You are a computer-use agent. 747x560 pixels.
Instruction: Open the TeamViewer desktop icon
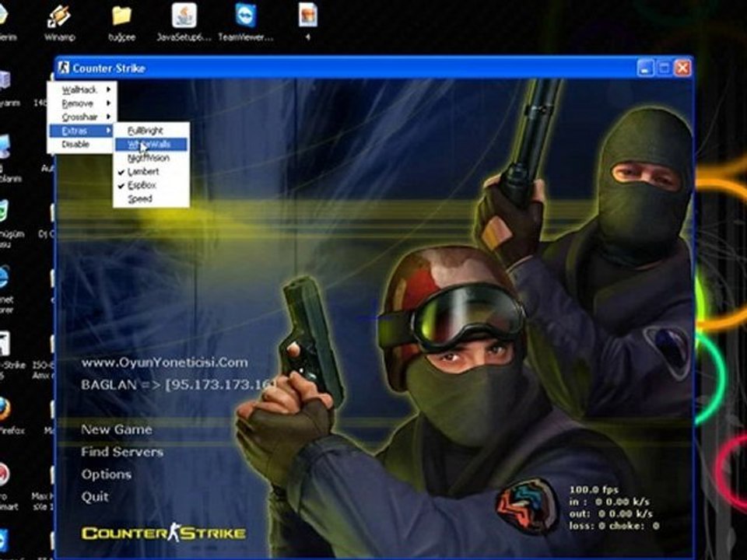tap(246, 22)
